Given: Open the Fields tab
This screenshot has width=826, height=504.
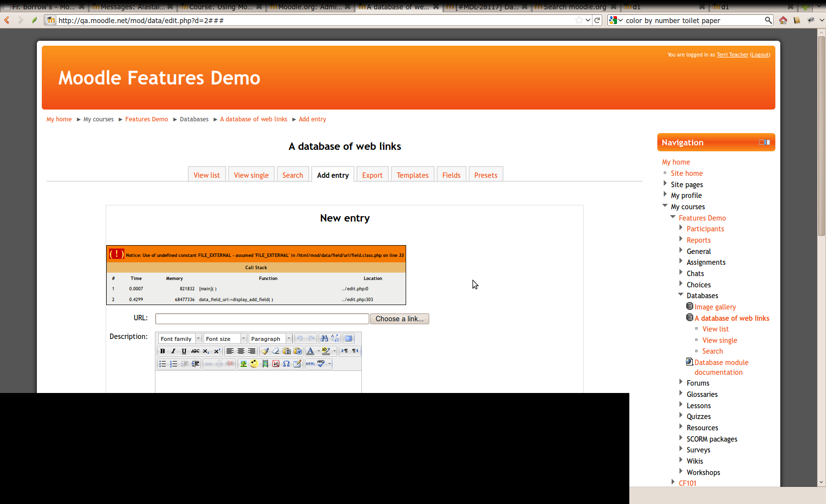Looking at the screenshot, I should click(x=451, y=175).
